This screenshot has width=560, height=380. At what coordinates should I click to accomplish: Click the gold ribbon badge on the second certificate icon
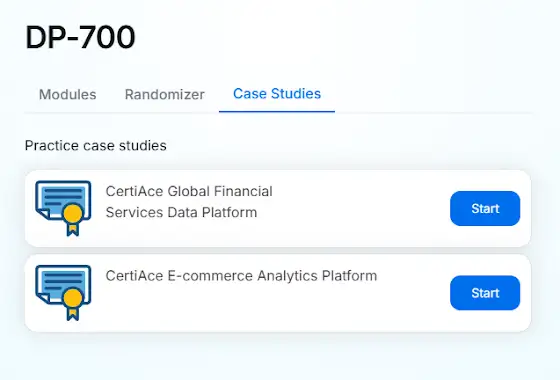point(73,304)
